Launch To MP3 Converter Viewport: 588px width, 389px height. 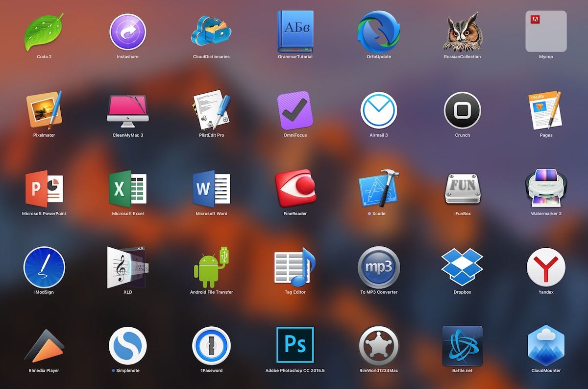point(378,267)
